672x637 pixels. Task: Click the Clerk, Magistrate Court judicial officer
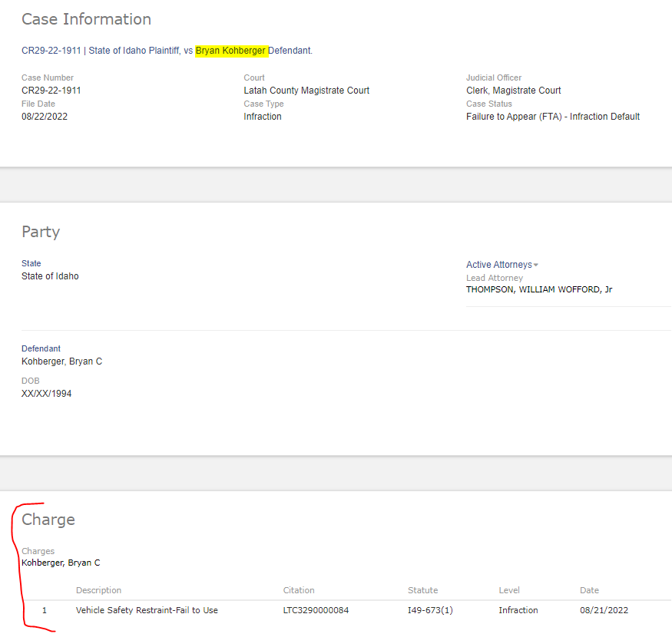point(513,91)
